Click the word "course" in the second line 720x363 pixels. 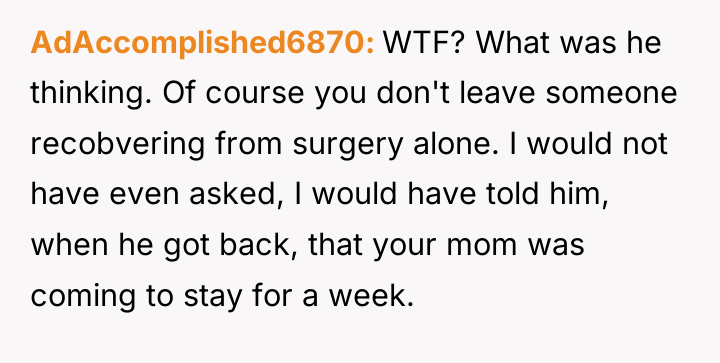click(x=255, y=95)
